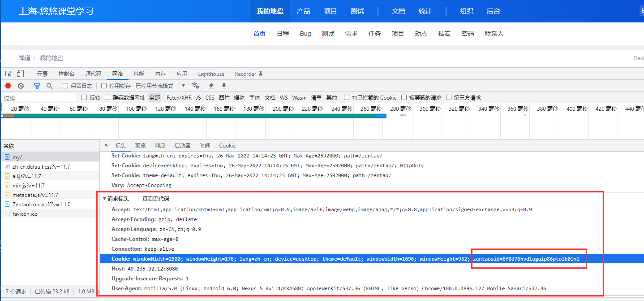Export HAR file via the download arrow icon
Screen dimensions: 644x301
(223, 86)
